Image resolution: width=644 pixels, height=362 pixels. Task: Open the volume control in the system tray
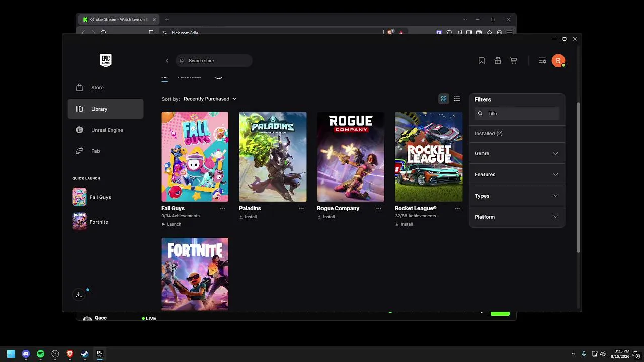[x=603, y=354]
